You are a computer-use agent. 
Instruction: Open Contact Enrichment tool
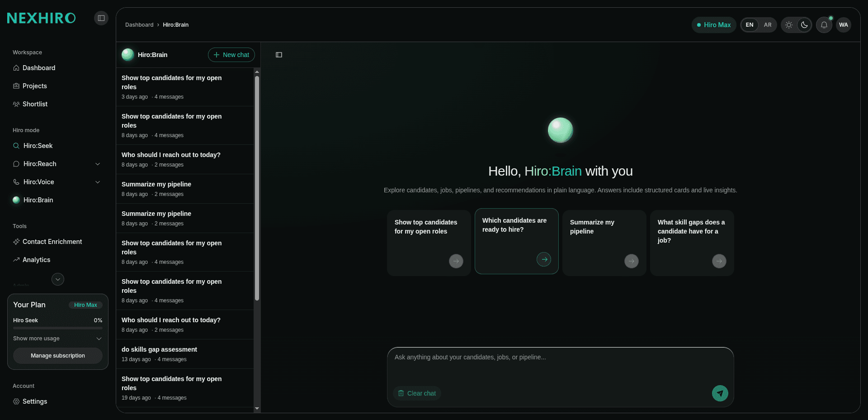point(57,242)
